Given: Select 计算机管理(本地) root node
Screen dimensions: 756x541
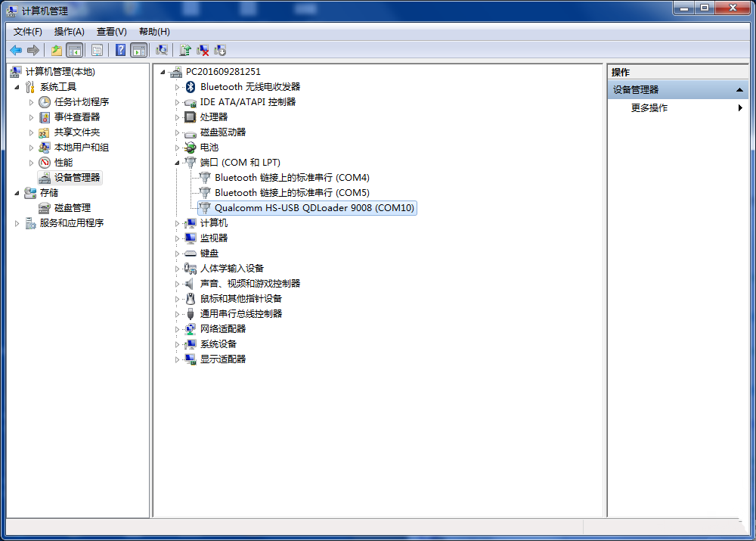Looking at the screenshot, I should click(x=60, y=72).
